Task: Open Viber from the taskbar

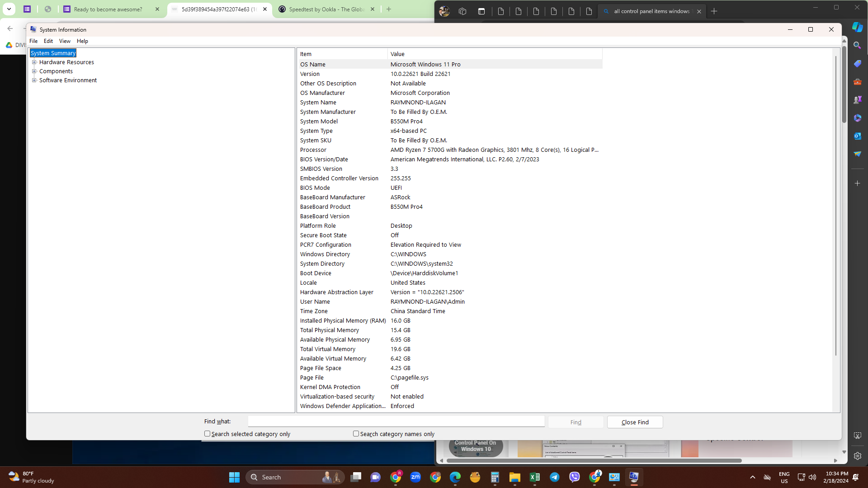Action: 575,477
